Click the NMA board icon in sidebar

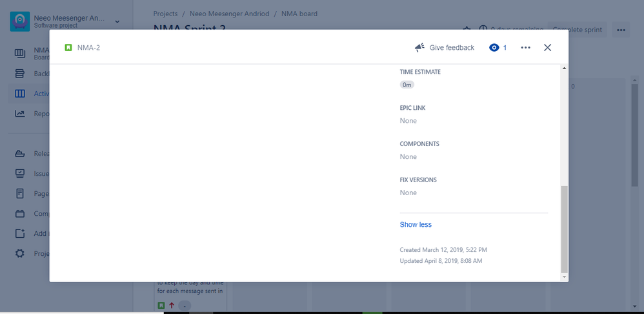[20, 53]
